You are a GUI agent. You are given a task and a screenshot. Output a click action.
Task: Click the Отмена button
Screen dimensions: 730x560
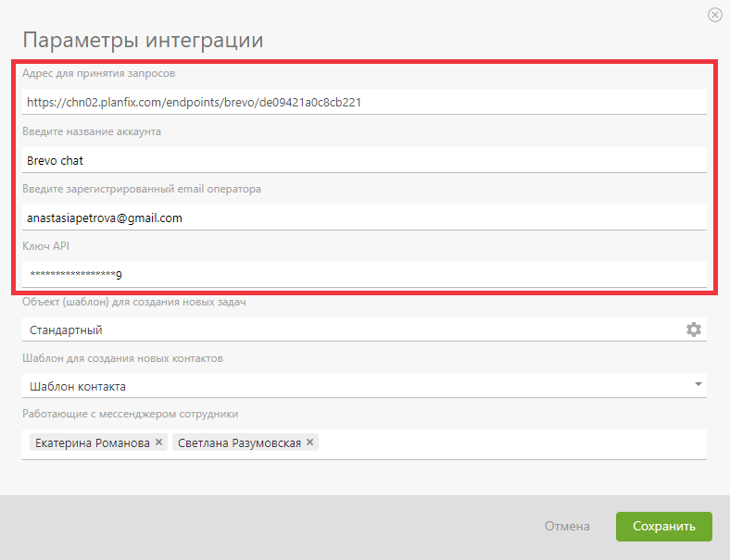point(567,526)
